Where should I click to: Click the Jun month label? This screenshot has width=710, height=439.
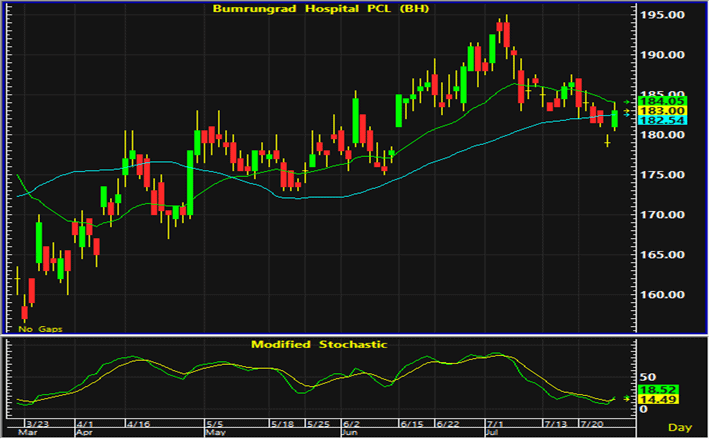point(350,433)
